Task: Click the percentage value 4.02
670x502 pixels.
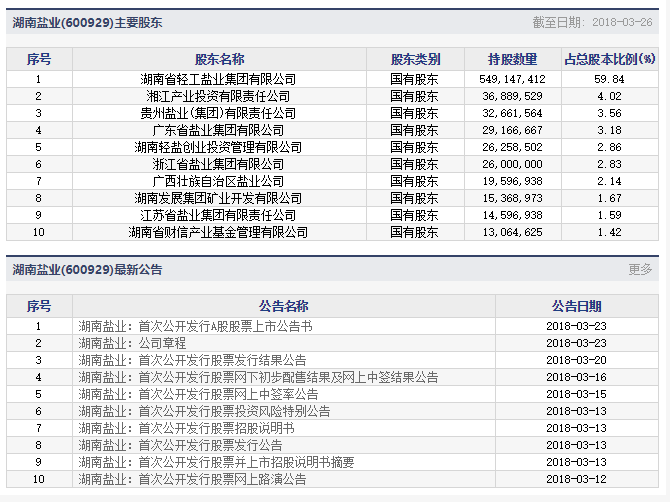Action: point(609,96)
